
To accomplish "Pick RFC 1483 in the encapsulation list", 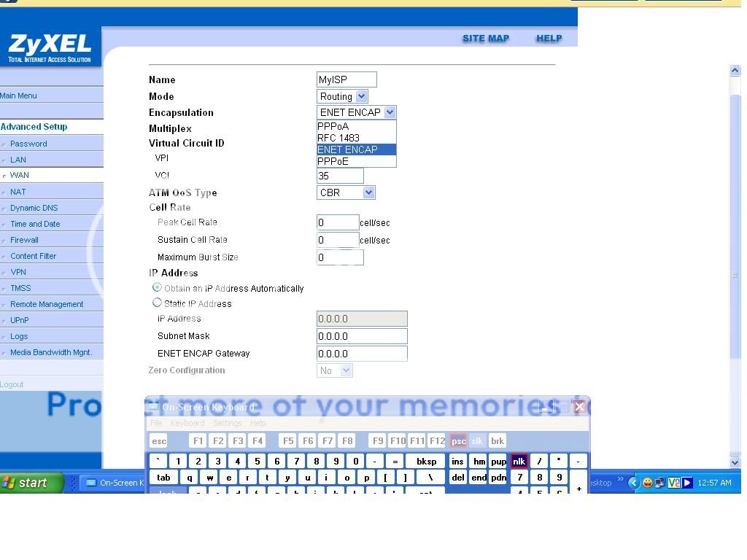I will pyautogui.click(x=338, y=138).
